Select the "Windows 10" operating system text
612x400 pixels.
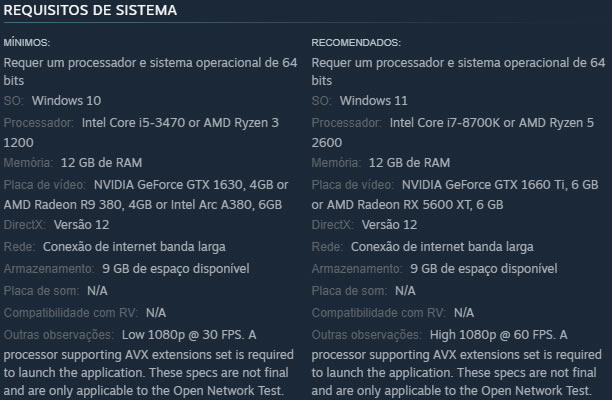[66, 100]
